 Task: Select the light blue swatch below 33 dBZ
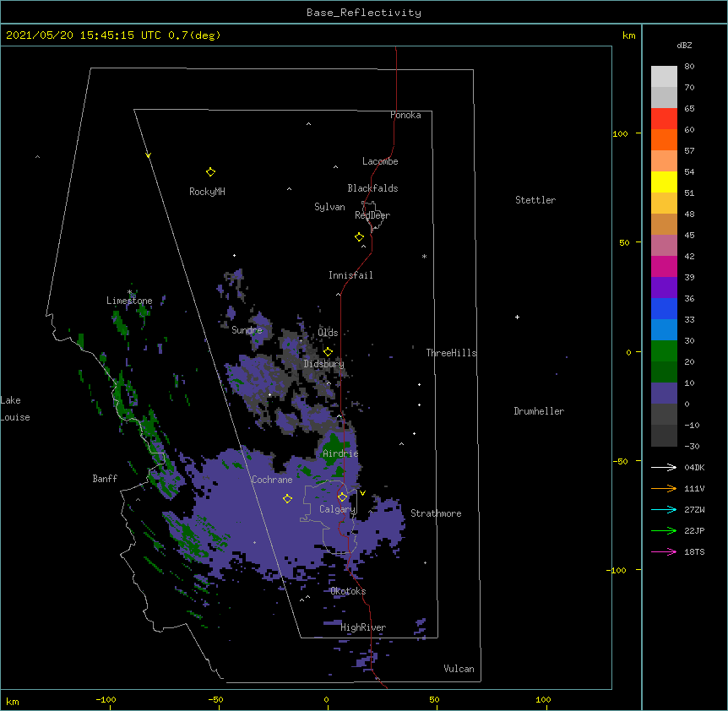pos(664,330)
